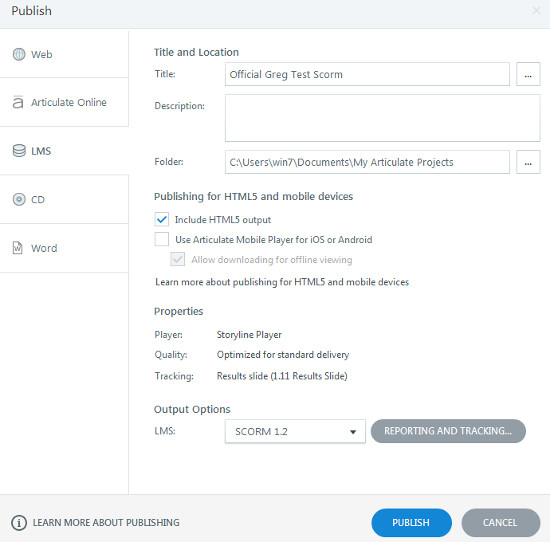This screenshot has height=542, width=550.
Task: Click the blue Publish button
Action: (x=411, y=523)
